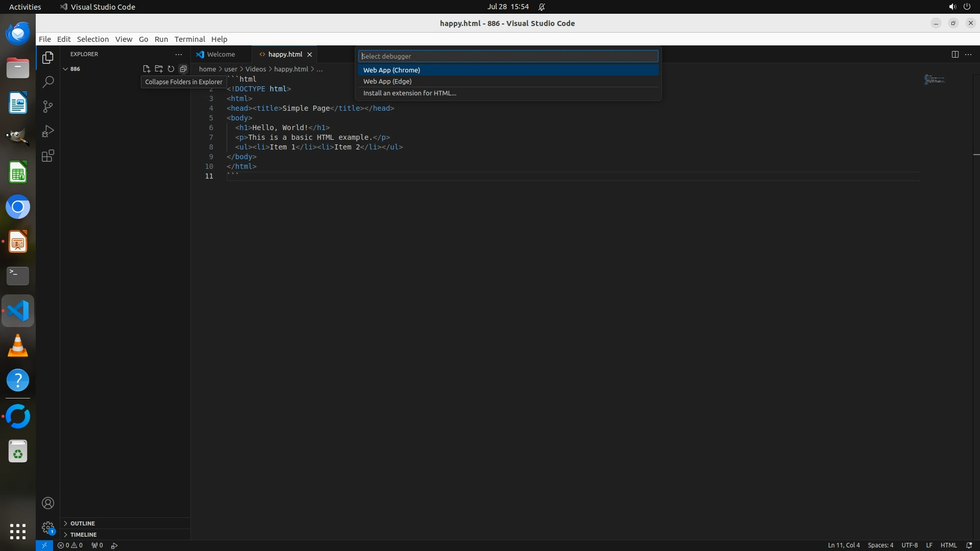Toggle the remote window indicator
This screenshot has width=980, height=551.
click(x=44, y=545)
